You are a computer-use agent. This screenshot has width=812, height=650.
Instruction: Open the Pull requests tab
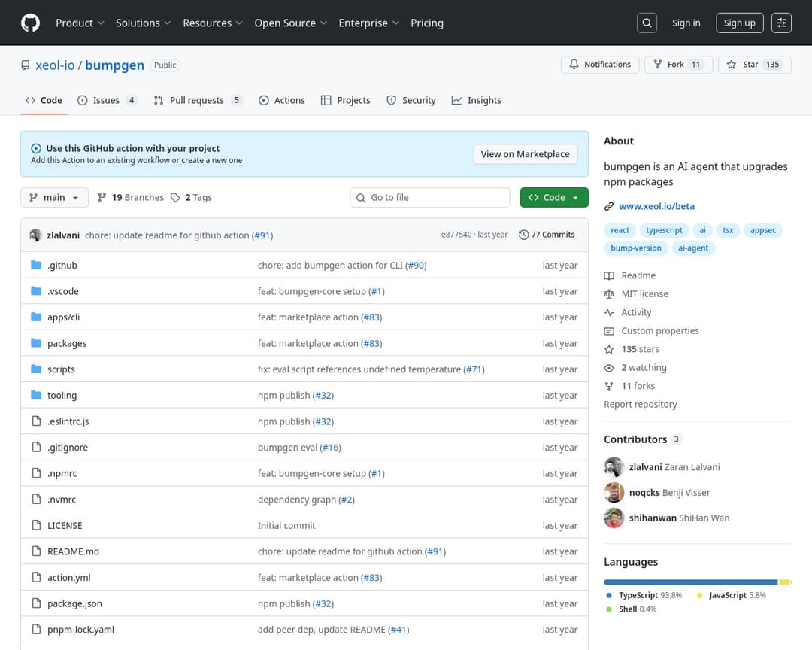click(x=197, y=100)
